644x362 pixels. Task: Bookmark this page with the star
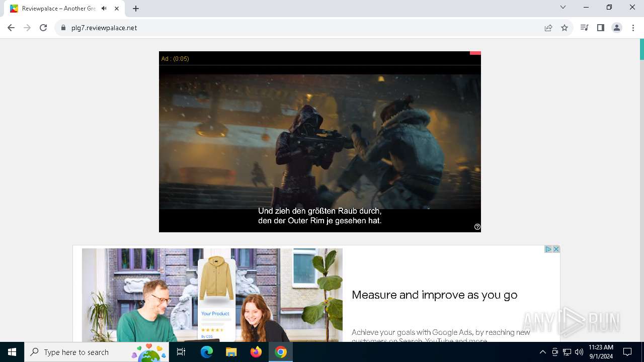click(x=565, y=28)
